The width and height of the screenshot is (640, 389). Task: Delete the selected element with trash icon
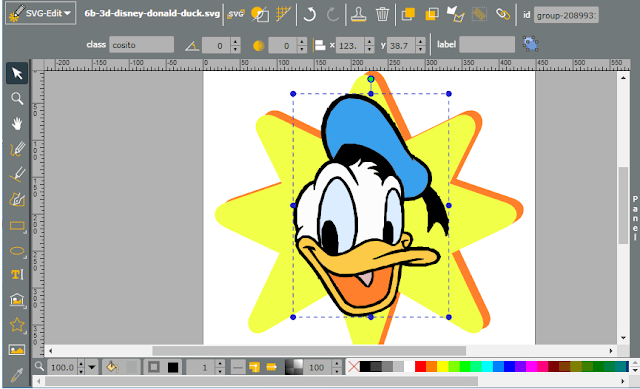click(x=382, y=15)
